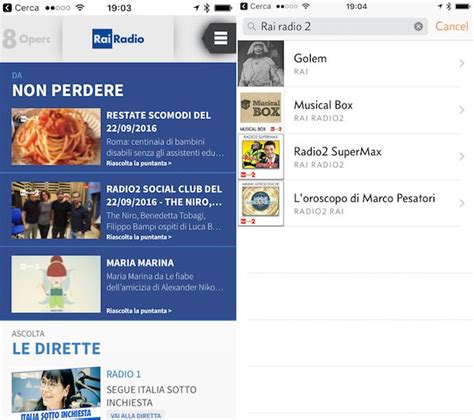474x420 pixels.
Task: Tap the Radio2 SuperMax artwork thumbnail
Action: pos(261,157)
